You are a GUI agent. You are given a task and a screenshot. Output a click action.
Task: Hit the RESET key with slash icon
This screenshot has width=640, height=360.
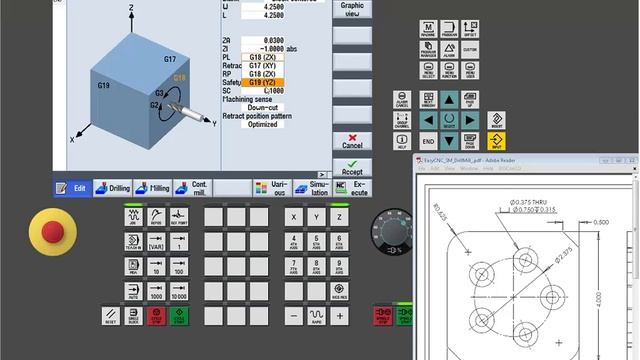pos(111,316)
